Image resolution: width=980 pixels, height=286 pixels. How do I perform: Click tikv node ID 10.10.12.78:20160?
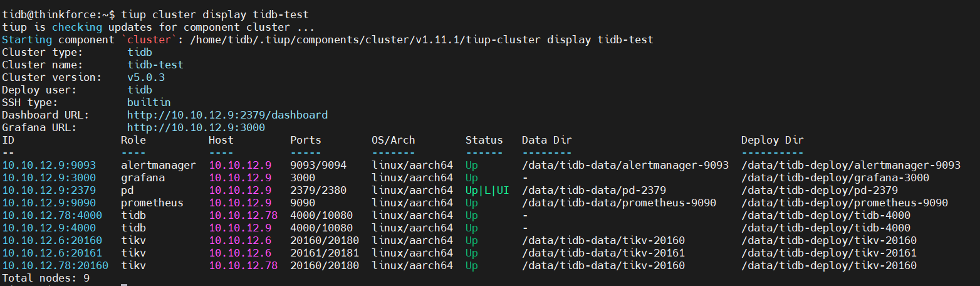pyautogui.click(x=55, y=266)
